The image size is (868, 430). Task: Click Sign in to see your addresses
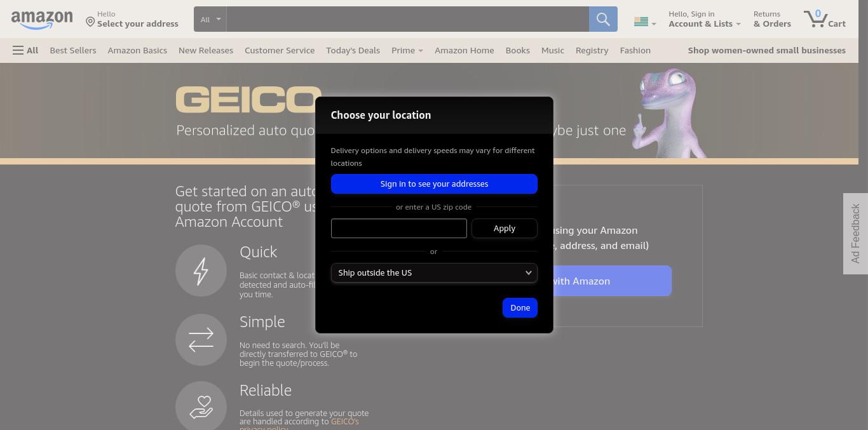[434, 184]
